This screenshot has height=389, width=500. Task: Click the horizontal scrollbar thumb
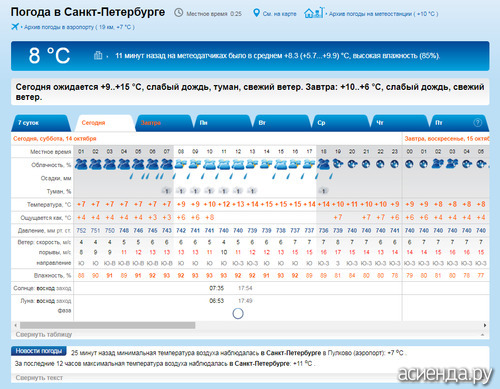(107, 325)
